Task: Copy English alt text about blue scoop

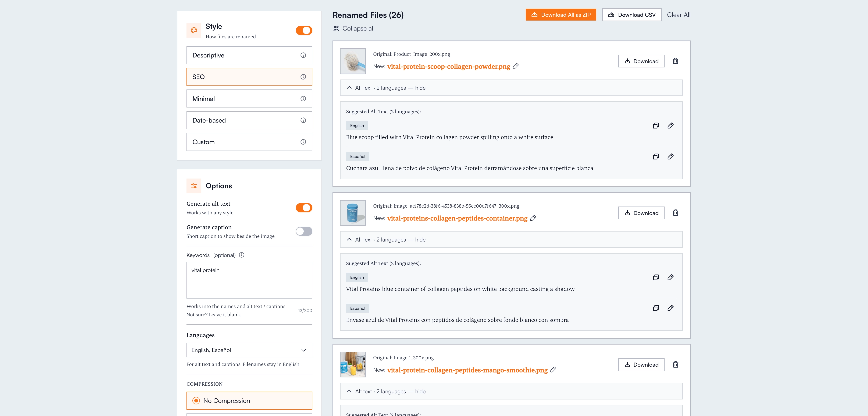Action: click(656, 125)
